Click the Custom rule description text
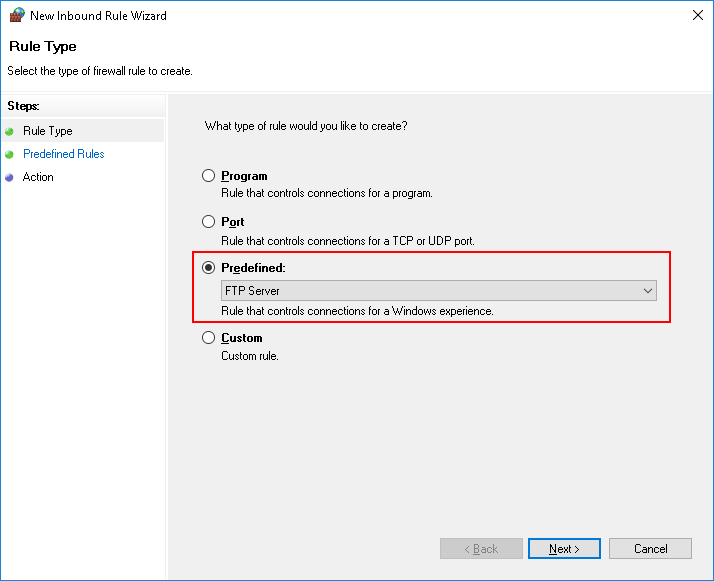This screenshot has height=581, width=714. click(x=249, y=356)
